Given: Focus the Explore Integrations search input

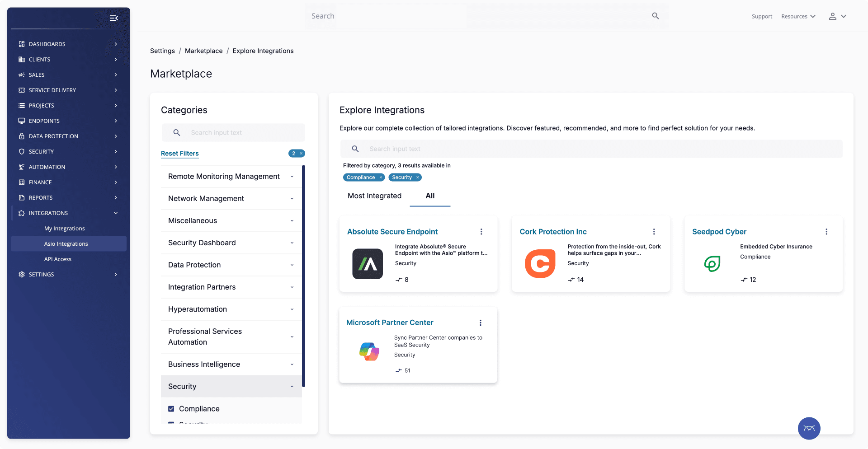Looking at the screenshot, I should 591,149.
